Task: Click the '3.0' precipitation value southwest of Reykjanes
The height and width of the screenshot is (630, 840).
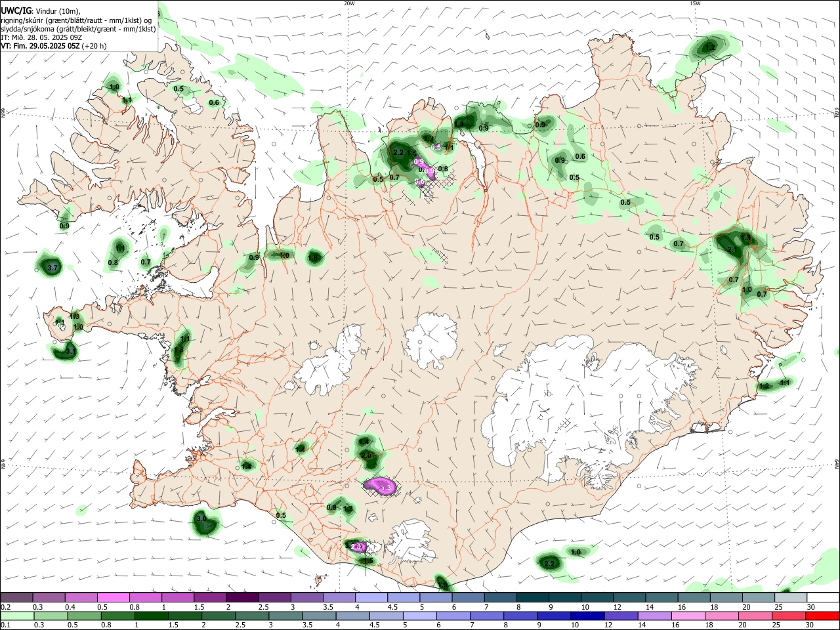Action: [201, 519]
